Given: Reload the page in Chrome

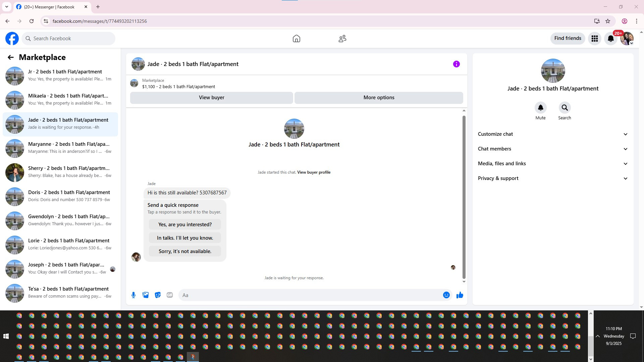Looking at the screenshot, I should click(32, 21).
